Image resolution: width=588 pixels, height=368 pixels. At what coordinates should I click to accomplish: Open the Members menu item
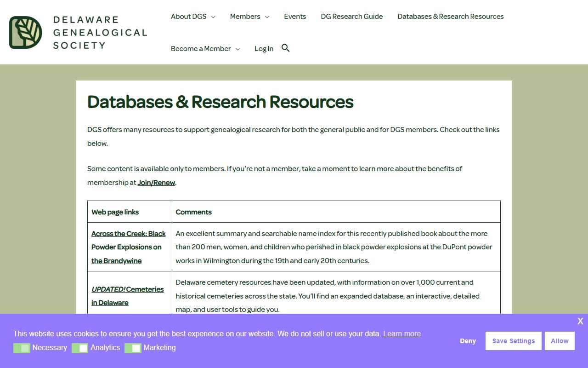click(245, 17)
